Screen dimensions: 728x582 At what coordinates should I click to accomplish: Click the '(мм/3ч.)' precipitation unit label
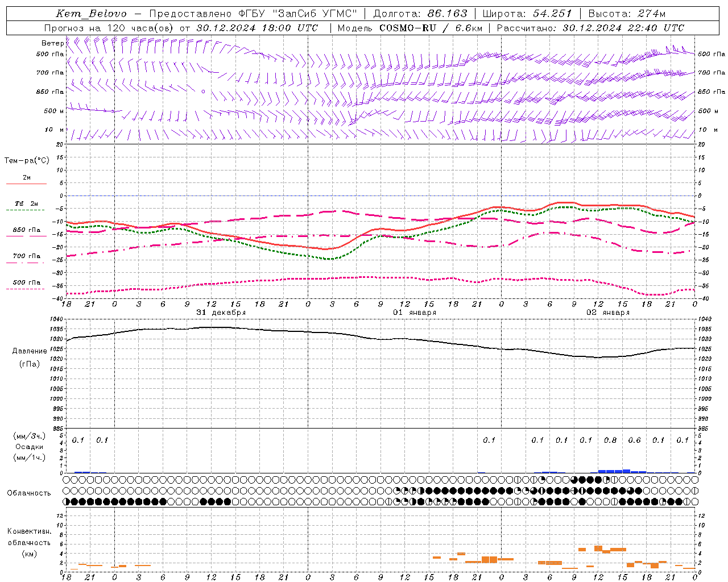[29, 436]
